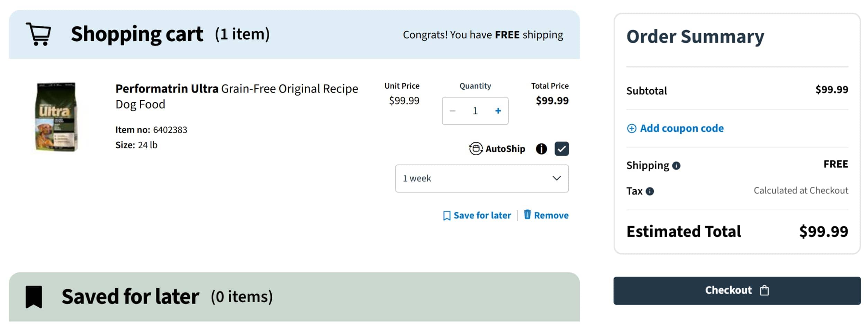Decrease quantity with the minus button
This screenshot has width=868, height=333.
coord(452,111)
